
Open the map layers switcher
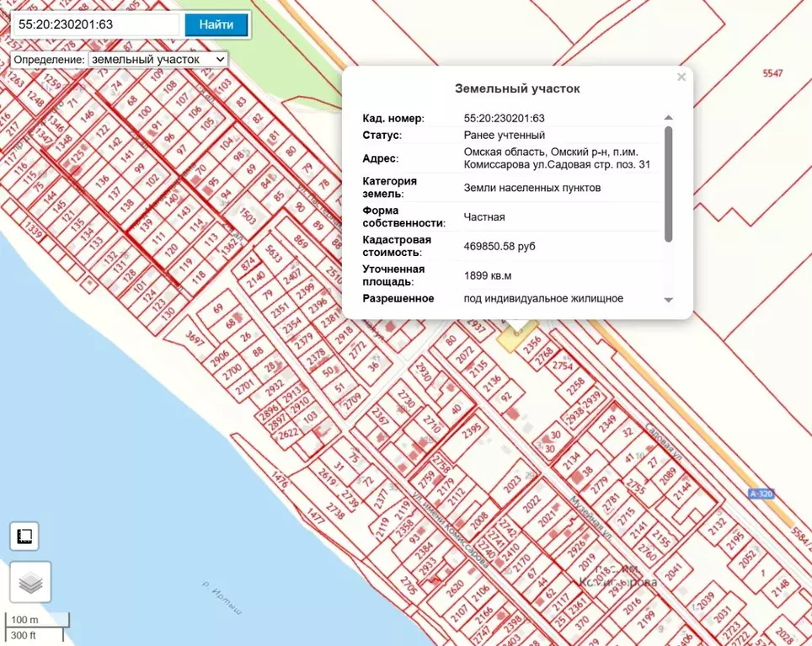pyautogui.click(x=30, y=582)
